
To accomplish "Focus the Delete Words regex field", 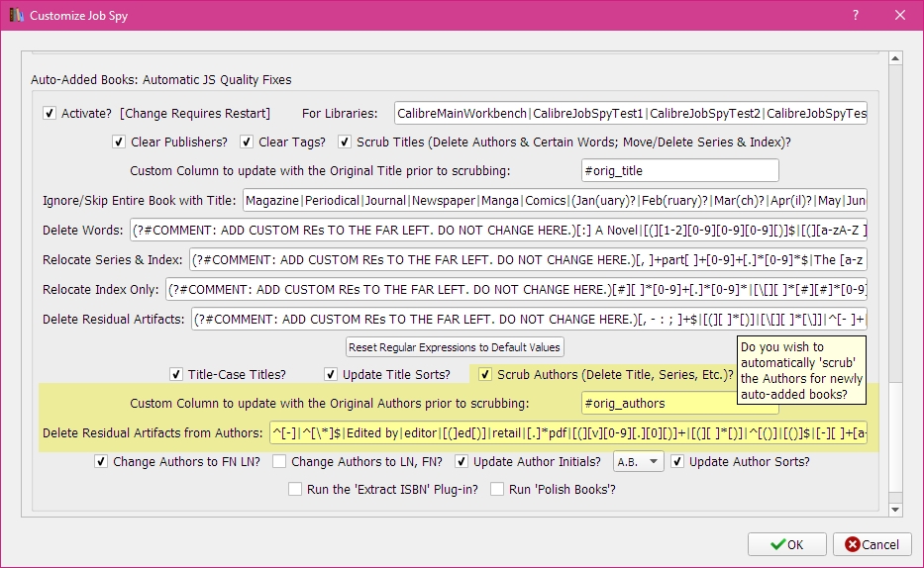I will [499, 231].
